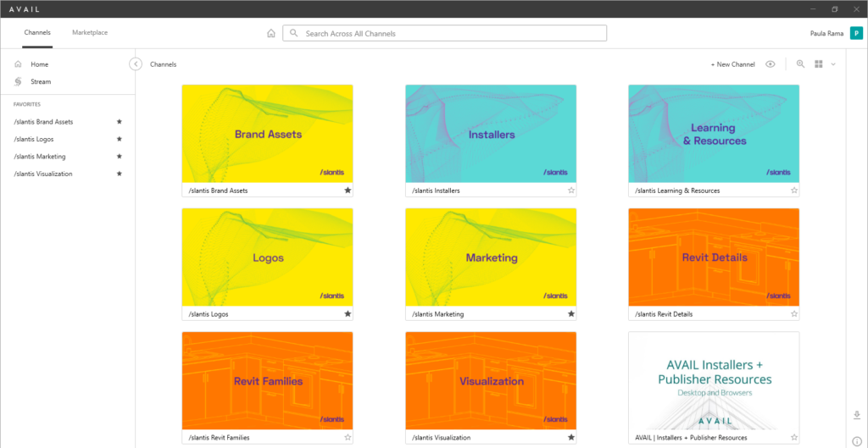Open the Revit Families channel thumbnail

[267, 380]
